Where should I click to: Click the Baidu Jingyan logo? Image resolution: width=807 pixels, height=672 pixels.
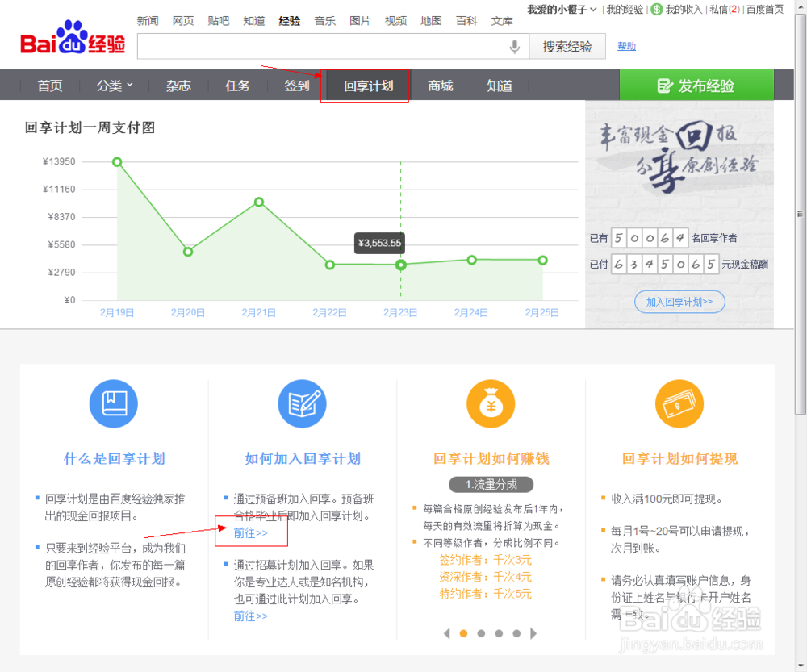pos(73,38)
